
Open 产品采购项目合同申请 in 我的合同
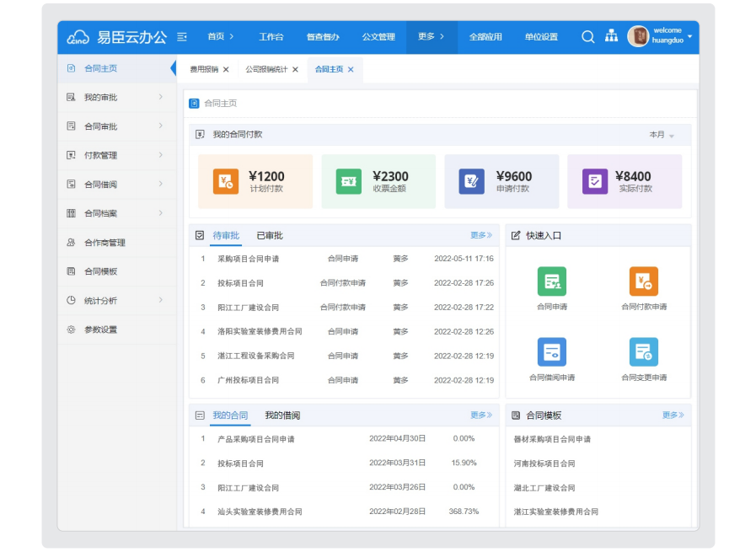(344, 439)
